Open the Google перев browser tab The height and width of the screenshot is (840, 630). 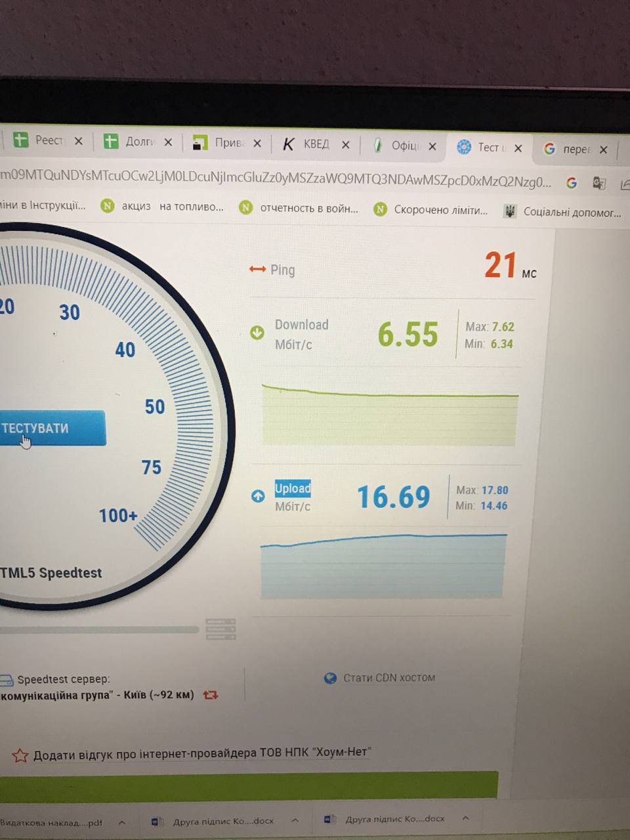pos(575,149)
